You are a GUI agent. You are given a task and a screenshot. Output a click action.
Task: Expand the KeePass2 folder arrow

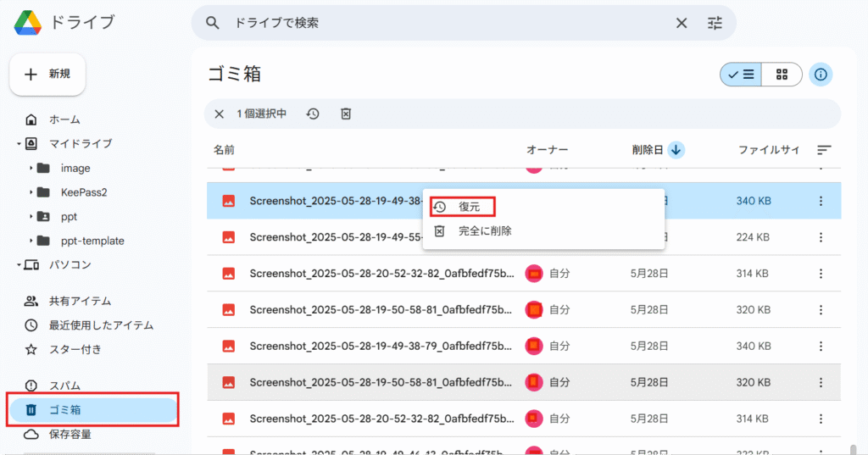31,192
